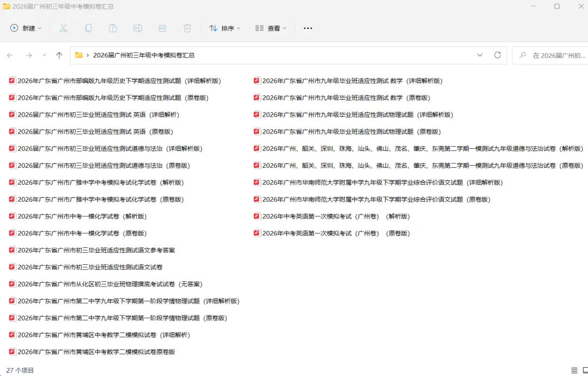588x376 pixels.
Task: Select 中考英语第一次模拟考试 (广州卷) (原卷版)
Action: (x=332, y=233)
